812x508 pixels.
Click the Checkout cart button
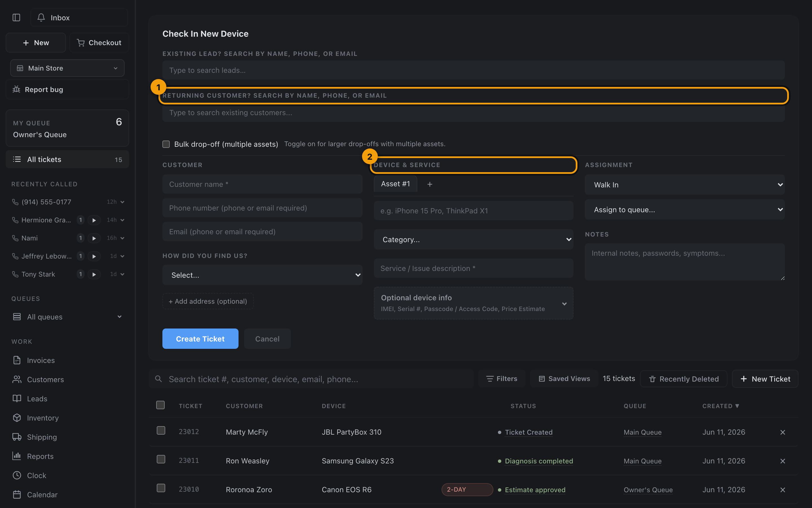click(99, 43)
